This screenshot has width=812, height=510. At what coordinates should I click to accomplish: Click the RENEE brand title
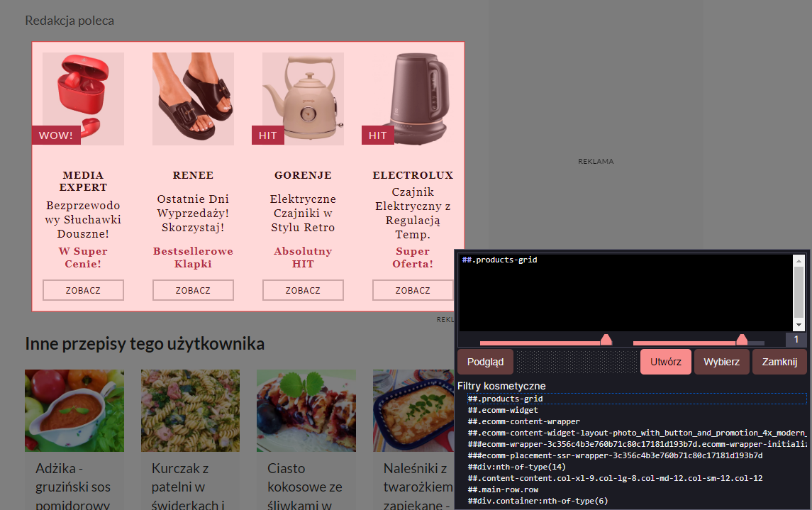point(193,175)
